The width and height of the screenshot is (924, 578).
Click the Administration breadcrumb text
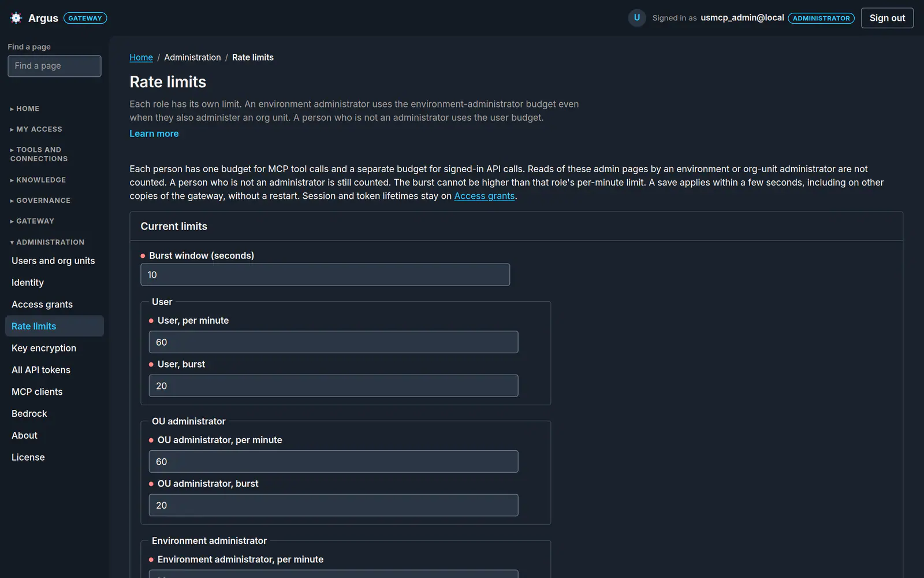[x=192, y=57]
